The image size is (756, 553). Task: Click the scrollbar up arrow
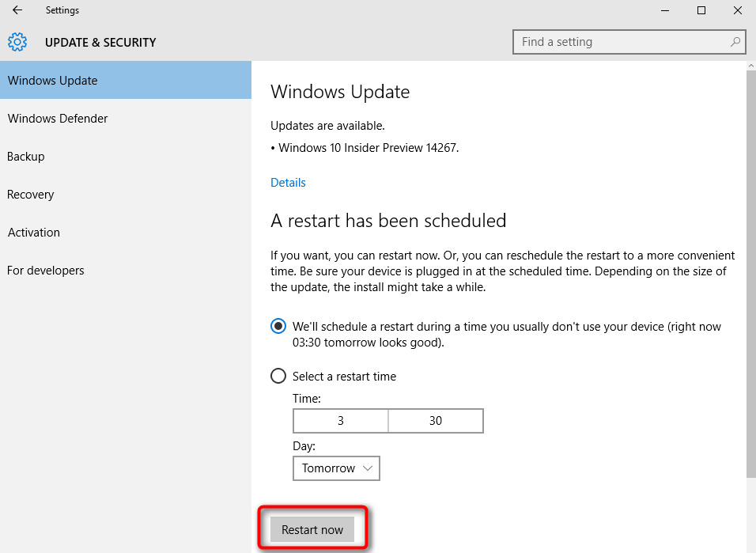(751, 65)
